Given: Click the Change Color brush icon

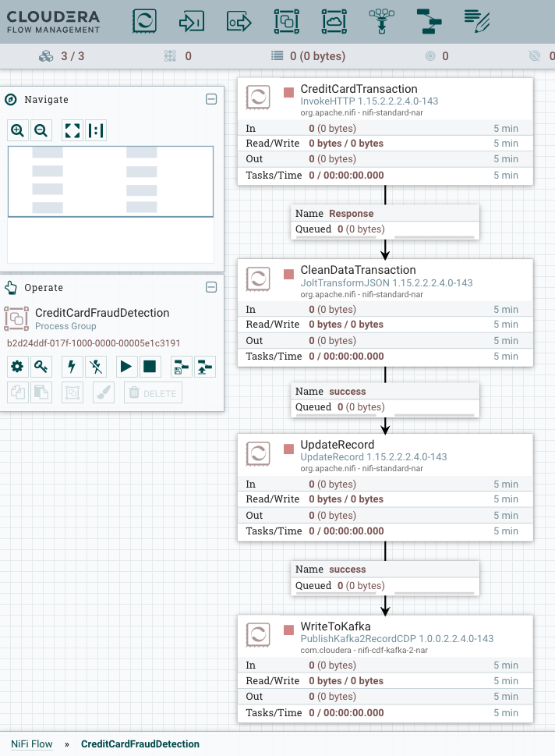Looking at the screenshot, I should pyautogui.click(x=103, y=392).
